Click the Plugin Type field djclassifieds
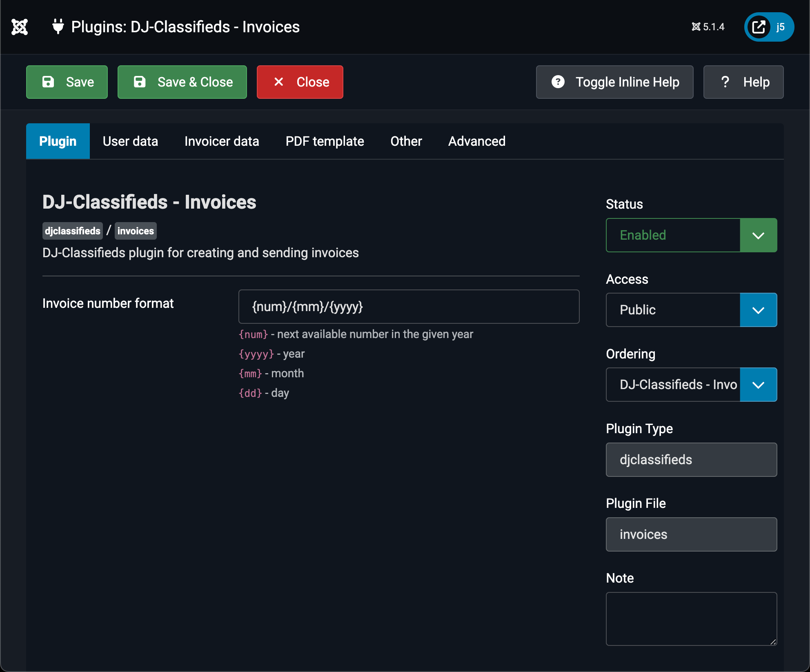 coord(692,460)
